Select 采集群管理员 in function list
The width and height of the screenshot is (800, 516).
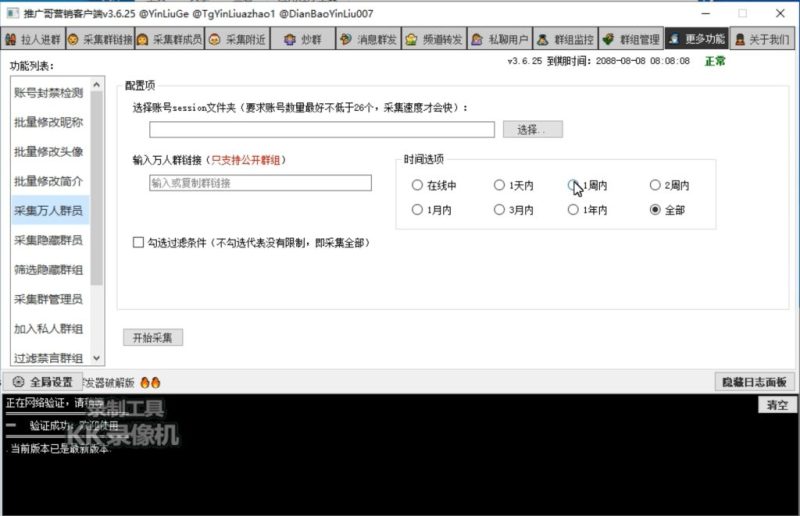coord(48,299)
